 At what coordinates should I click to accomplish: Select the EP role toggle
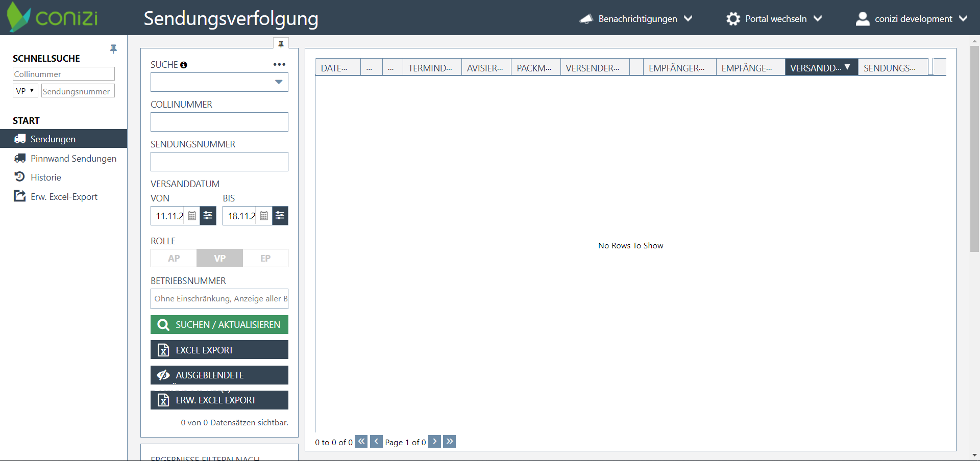point(265,258)
